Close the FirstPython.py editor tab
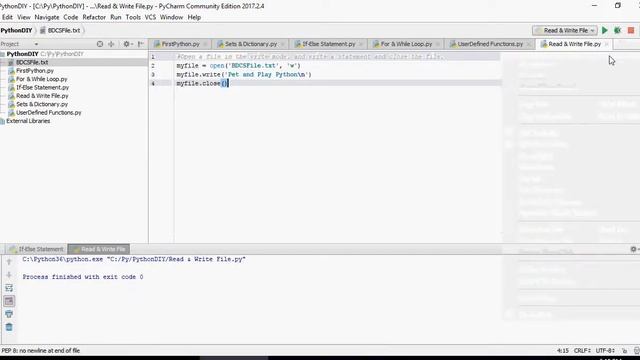640x360 pixels. point(205,44)
